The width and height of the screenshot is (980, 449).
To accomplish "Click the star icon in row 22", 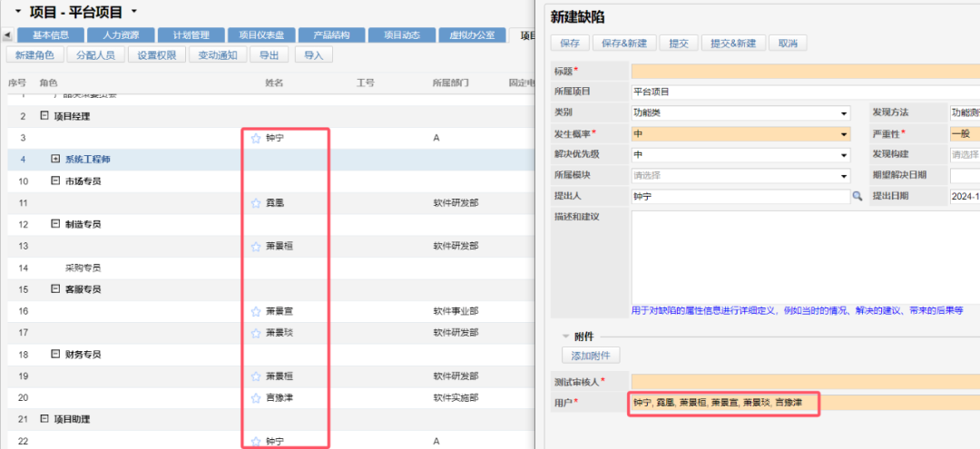I will pyautogui.click(x=256, y=442).
